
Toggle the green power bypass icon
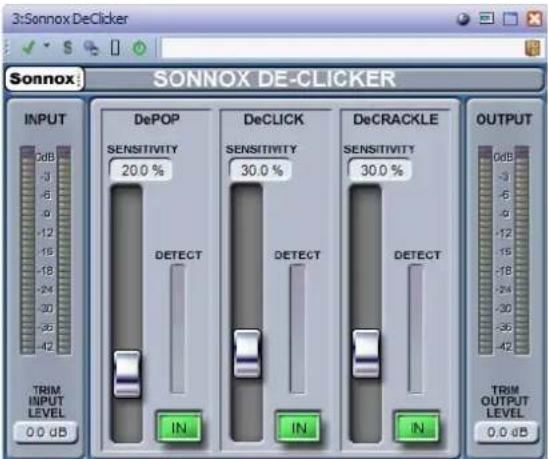click(140, 48)
